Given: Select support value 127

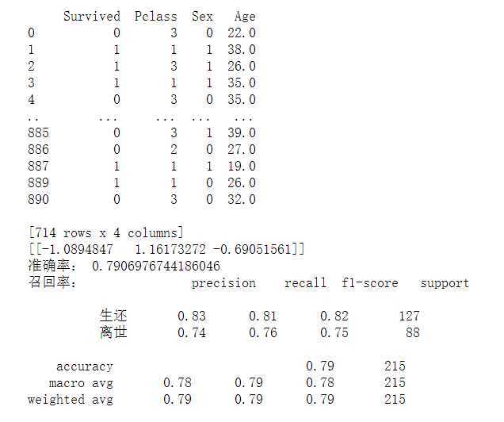Looking at the screenshot, I should (x=409, y=316).
